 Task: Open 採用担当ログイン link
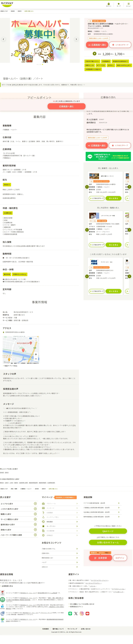point(76,607)
